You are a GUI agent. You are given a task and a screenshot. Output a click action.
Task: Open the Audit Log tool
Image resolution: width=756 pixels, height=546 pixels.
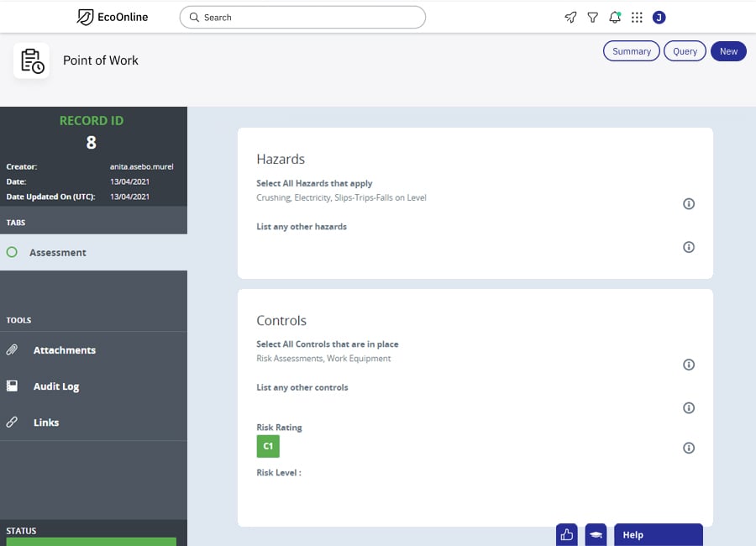[55, 386]
